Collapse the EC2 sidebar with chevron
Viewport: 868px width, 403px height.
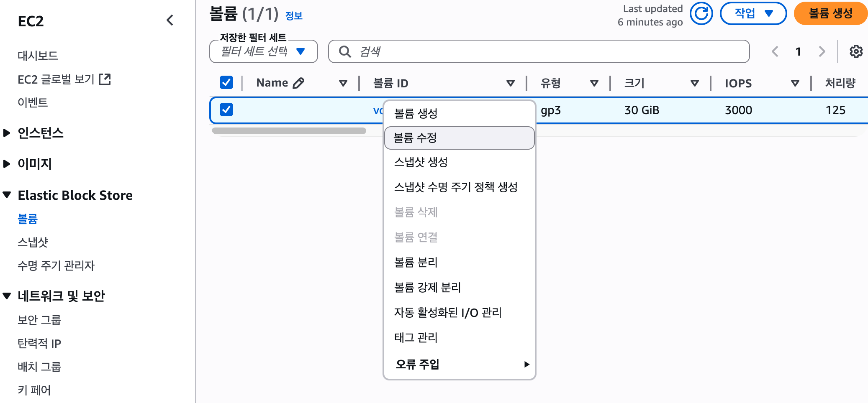pyautogui.click(x=170, y=20)
